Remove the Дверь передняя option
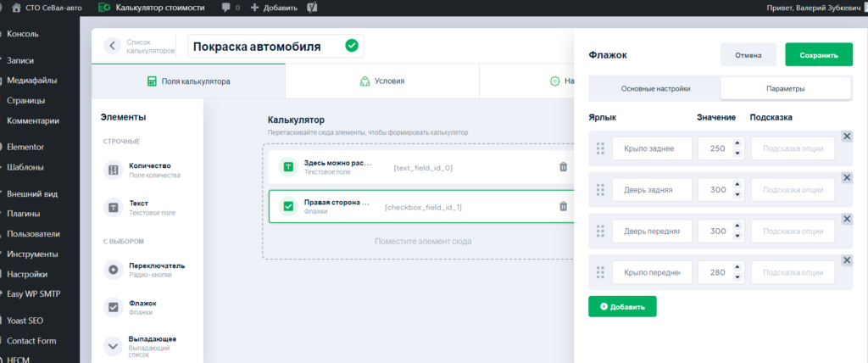Viewport: 868px width, 363px height. tap(847, 219)
